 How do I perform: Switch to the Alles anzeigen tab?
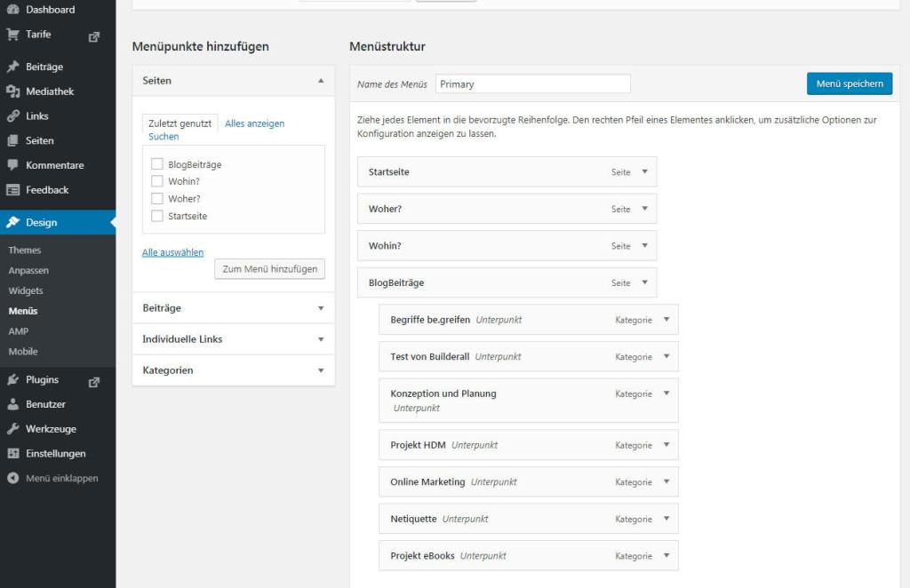[x=254, y=123]
